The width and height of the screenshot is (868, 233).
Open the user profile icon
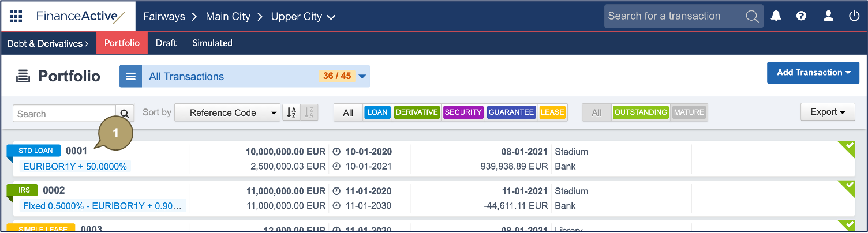(828, 16)
